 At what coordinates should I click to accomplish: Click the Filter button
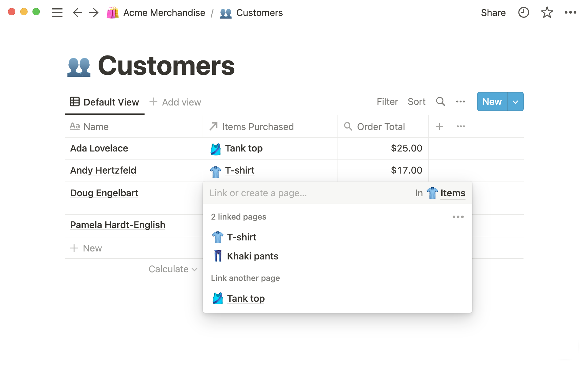click(x=387, y=102)
